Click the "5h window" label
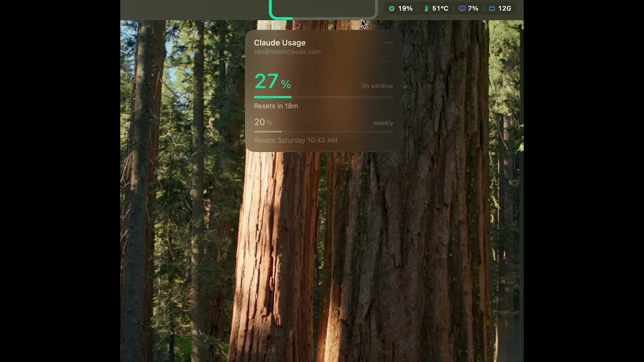 pyautogui.click(x=377, y=86)
